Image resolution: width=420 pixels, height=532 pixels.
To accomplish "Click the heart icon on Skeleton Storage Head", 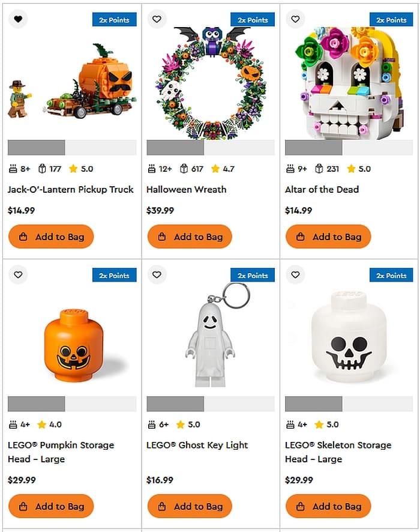I will [x=295, y=274].
